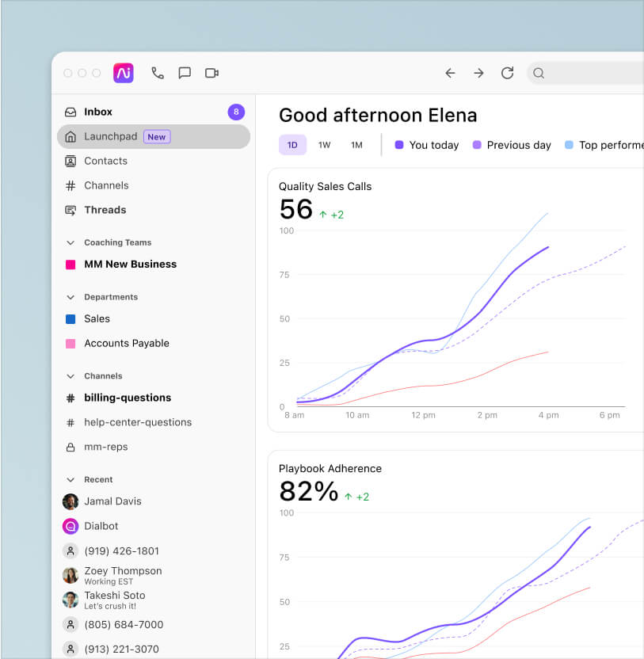Open the Contacts panel
Screen dimensions: 644x659
(x=105, y=161)
